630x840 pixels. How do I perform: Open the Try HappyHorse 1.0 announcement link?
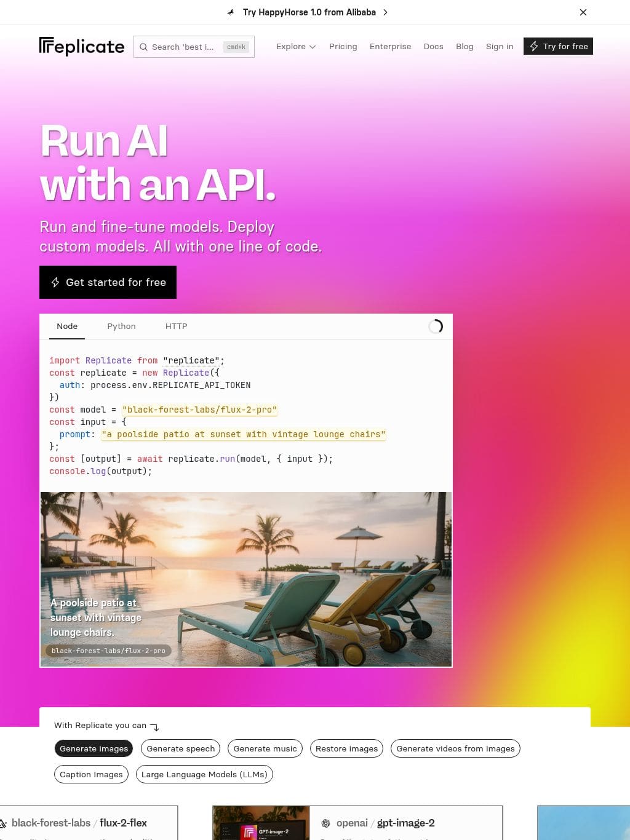click(x=309, y=12)
